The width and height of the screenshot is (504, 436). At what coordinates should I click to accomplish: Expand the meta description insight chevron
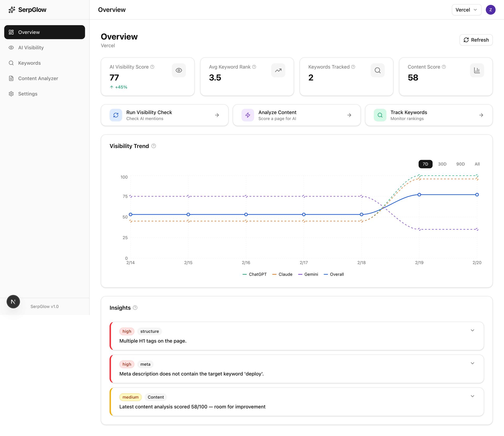[x=472, y=363]
